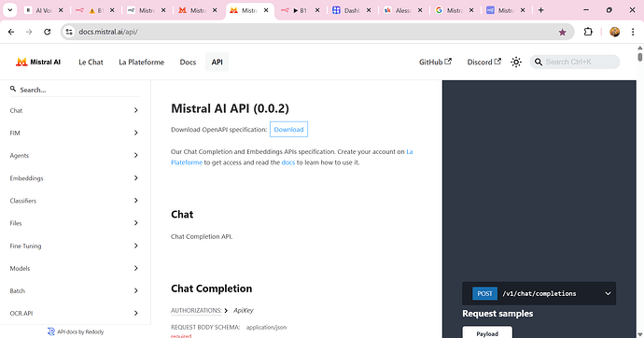This screenshot has width=644, height=338.
Task: Click the address bar URL
Action: (x=108, y=32)
